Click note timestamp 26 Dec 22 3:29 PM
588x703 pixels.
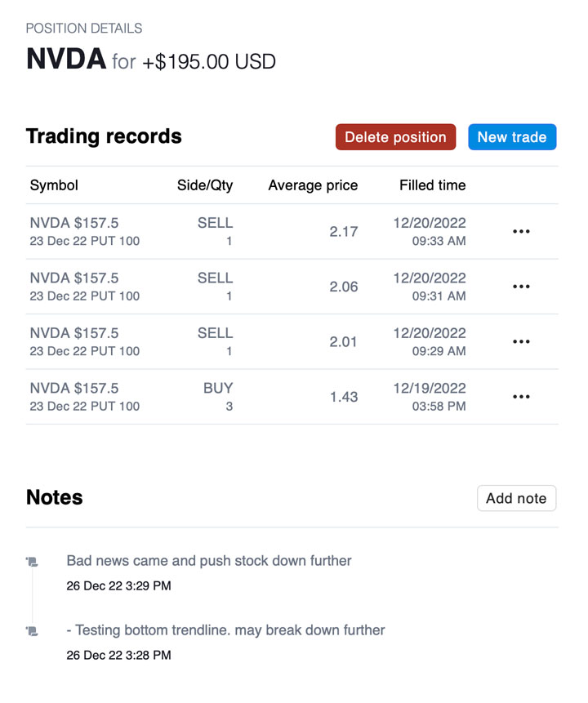(x=119, y=586)
